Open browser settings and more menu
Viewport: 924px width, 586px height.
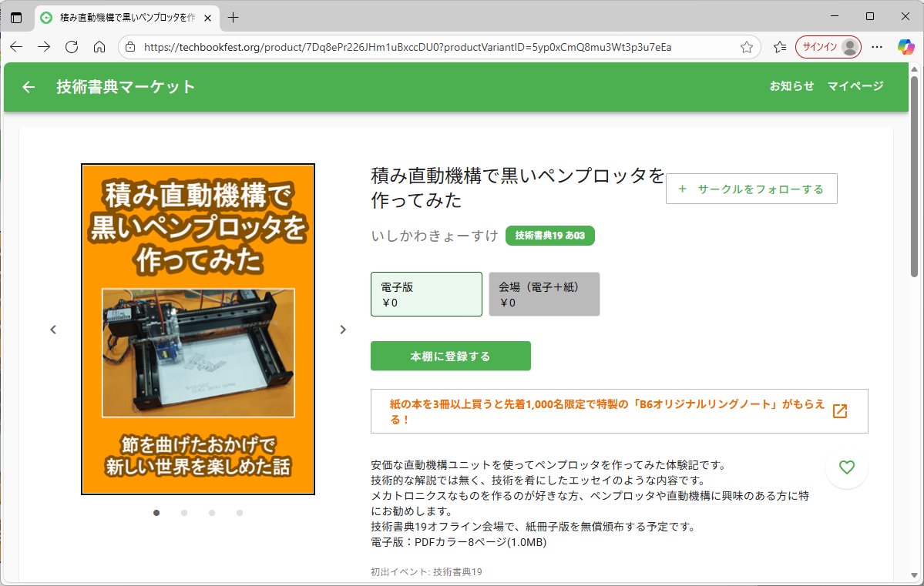[x=877, y=47]
